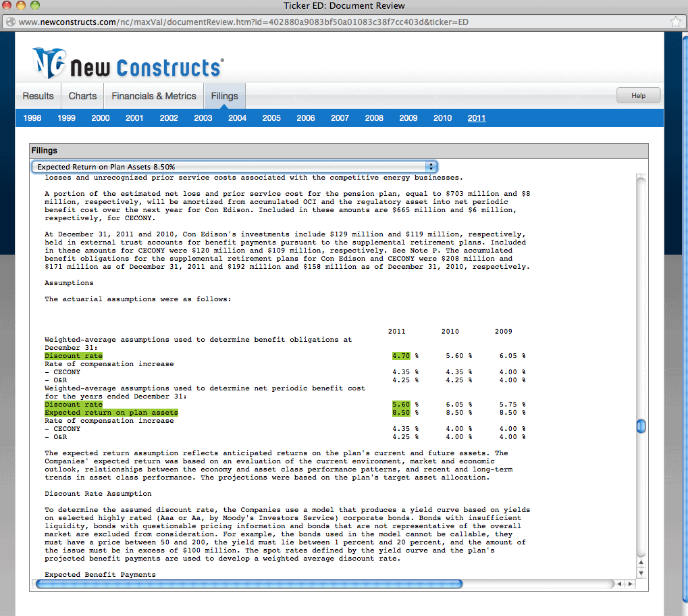Click the highlighted 8.50 value in the 2011 column
Screen dimensions: 688x616
tap(401, 412)
